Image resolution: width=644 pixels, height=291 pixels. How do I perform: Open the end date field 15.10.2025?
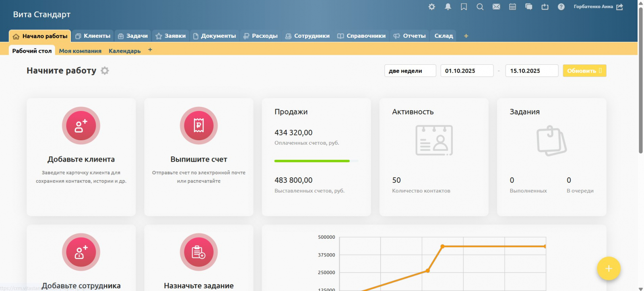click(531, 71)
